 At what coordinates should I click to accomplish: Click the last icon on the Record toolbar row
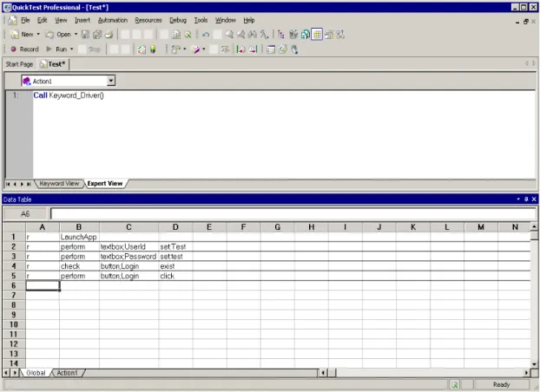pyautogui.click(x=294, y=49)
